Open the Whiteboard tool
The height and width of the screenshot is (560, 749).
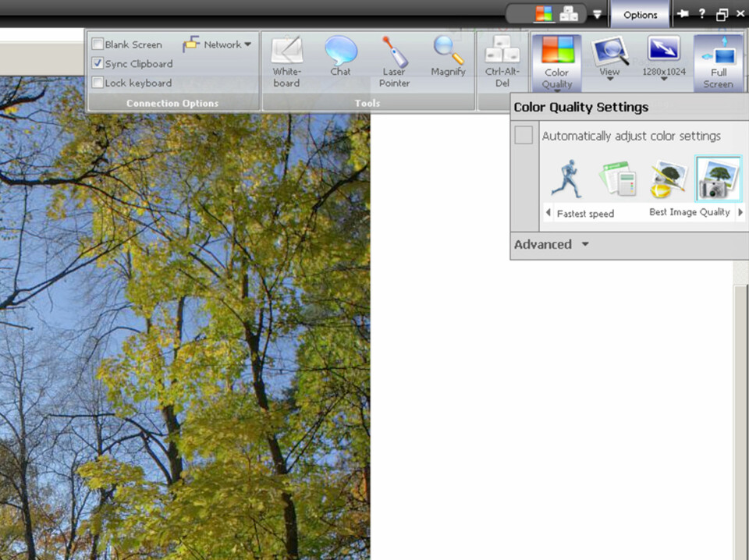(286, 61)
